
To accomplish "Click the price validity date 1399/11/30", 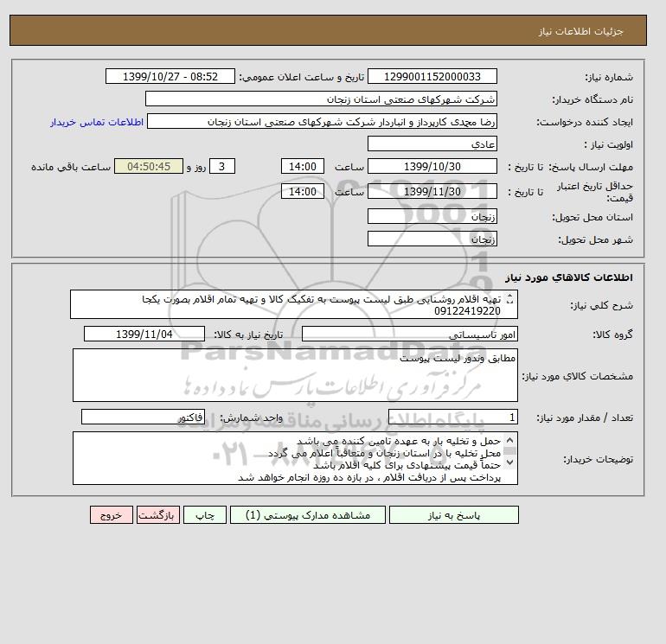I will coord(432,191).
